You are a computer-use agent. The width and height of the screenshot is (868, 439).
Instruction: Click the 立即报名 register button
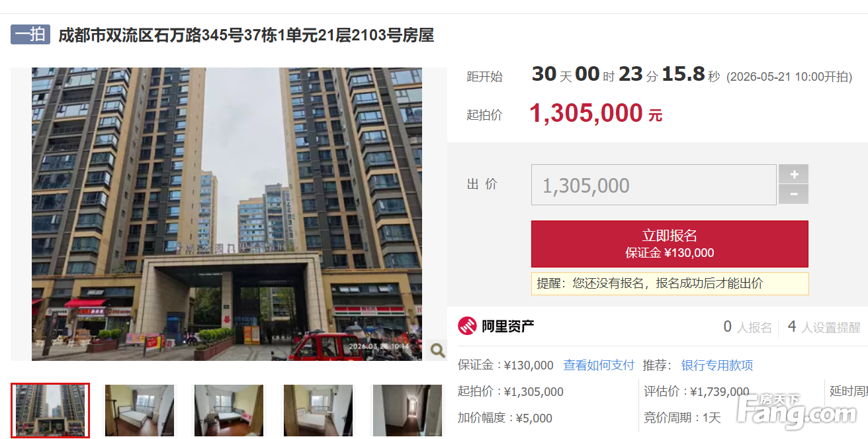tap(670, 244)
